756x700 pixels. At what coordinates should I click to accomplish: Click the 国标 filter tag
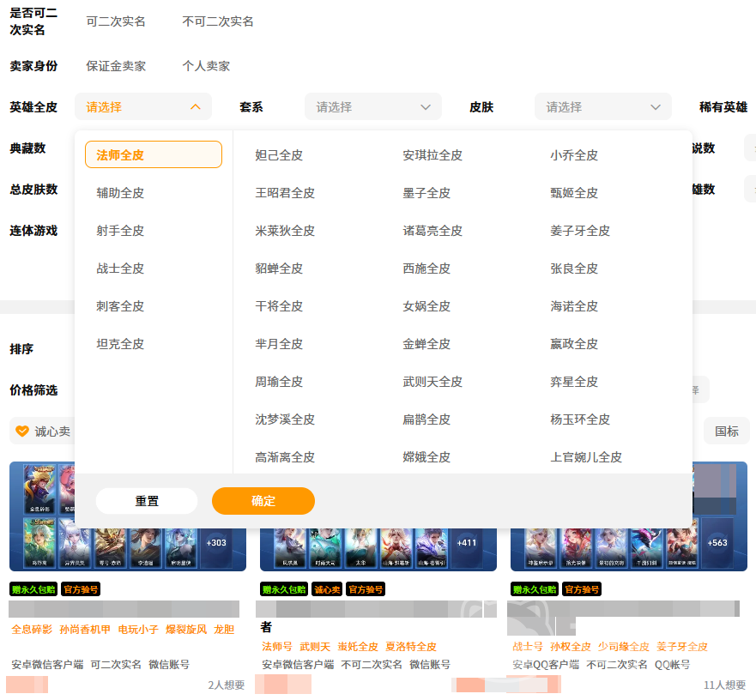pyautogui.click(x=726, y=431)
